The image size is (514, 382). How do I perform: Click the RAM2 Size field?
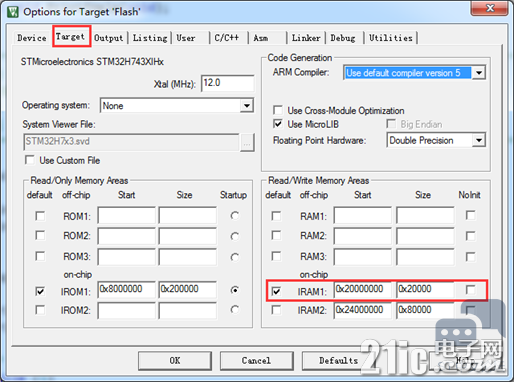[425, 236]
